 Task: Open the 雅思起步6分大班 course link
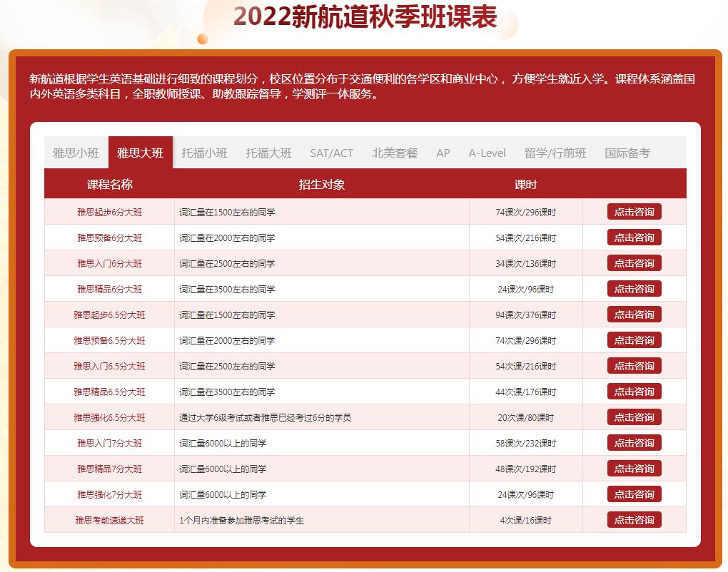pyautogui.click(x=110, y=213)
